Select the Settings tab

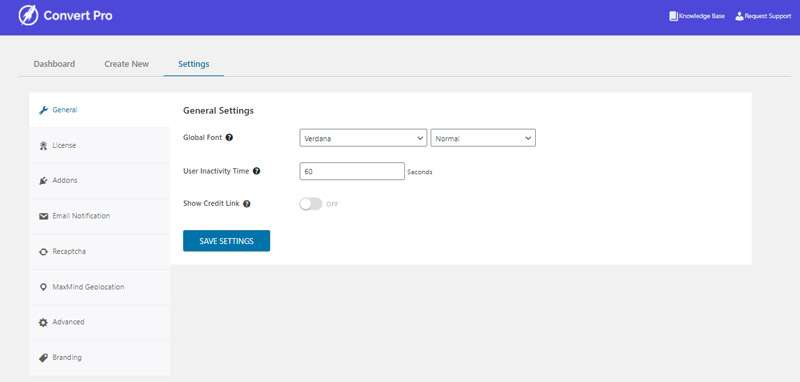click(193, 64)
